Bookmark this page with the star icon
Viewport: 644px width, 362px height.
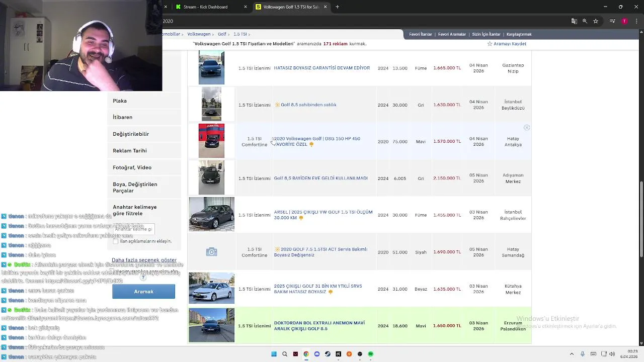[x=596, y=21]
